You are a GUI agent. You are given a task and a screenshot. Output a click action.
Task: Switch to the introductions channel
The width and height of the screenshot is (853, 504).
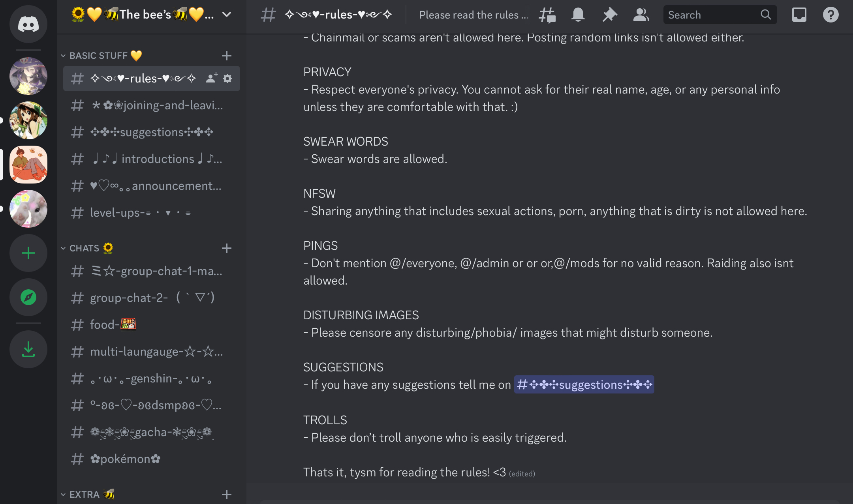154,159
